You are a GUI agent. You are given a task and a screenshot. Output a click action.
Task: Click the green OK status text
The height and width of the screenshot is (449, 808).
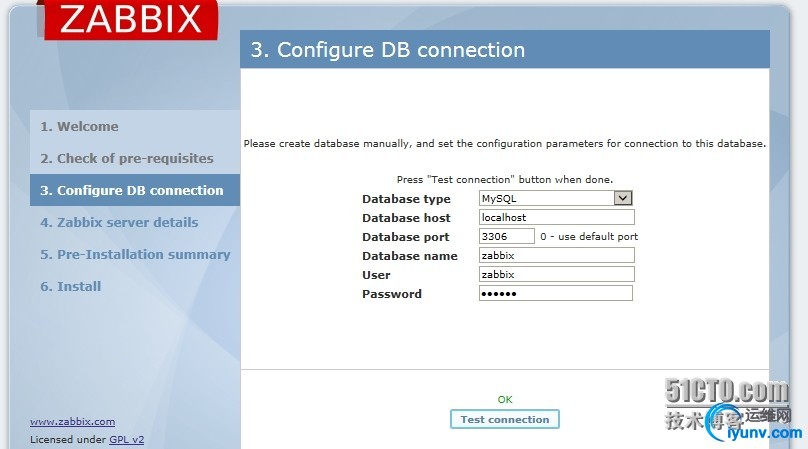pyautogui.click(x=505, y=400)
